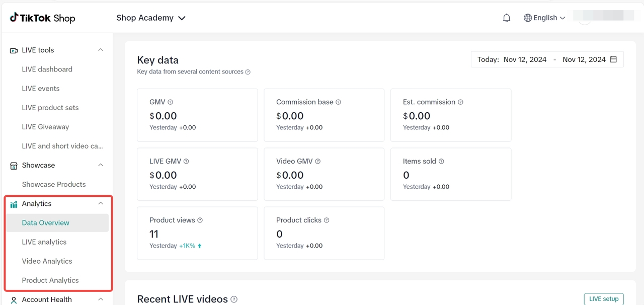This screenshot has width=644, height=305.
Task: Click help icon beside Recent LIVE videos
Action: pos(234,299)
